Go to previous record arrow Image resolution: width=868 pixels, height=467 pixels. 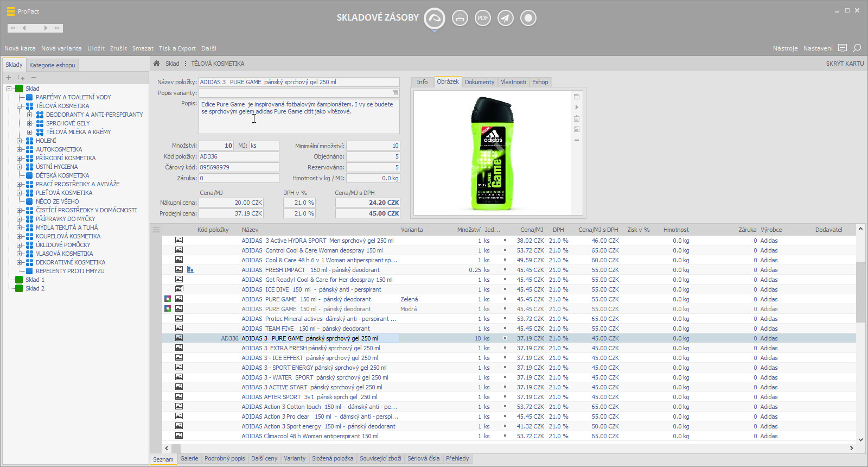[24, 28]
